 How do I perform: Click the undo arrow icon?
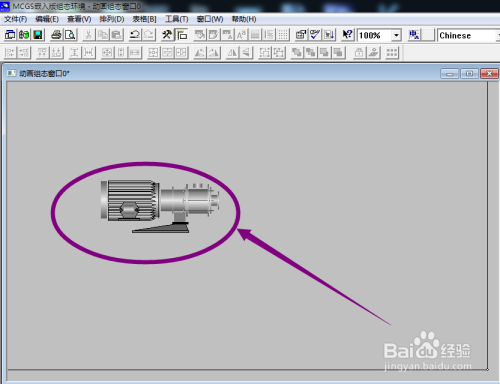click(135, 35)
